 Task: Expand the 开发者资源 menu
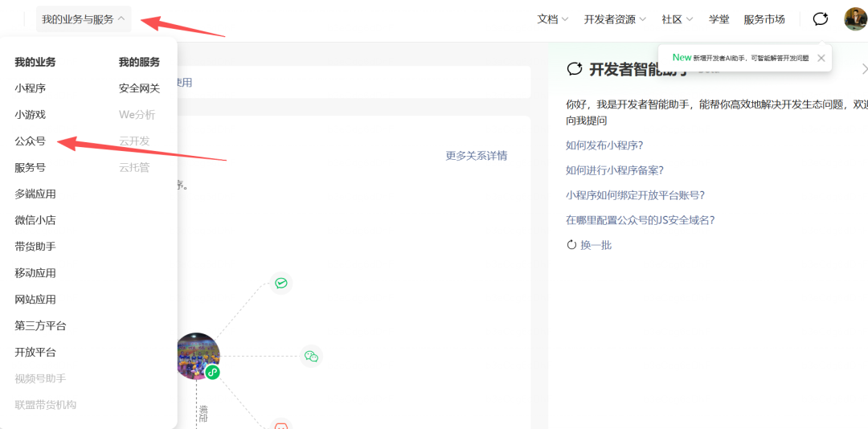coord(615,19)
